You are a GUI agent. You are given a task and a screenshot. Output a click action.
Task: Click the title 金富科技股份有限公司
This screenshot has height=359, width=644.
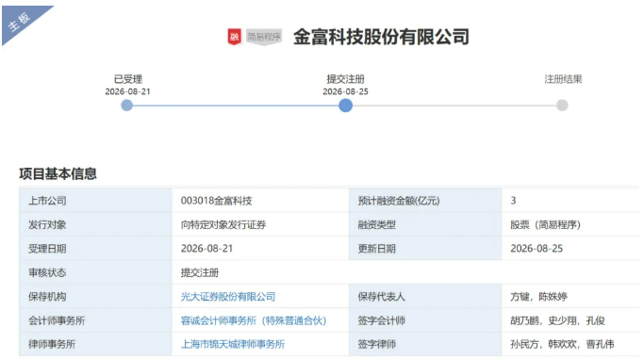tap(381, 37)
